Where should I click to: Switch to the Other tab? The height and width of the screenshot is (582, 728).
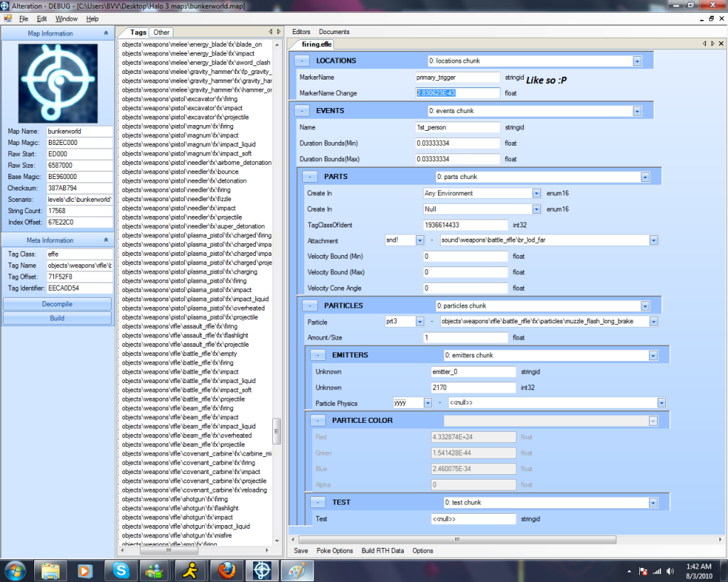(161, 33)
